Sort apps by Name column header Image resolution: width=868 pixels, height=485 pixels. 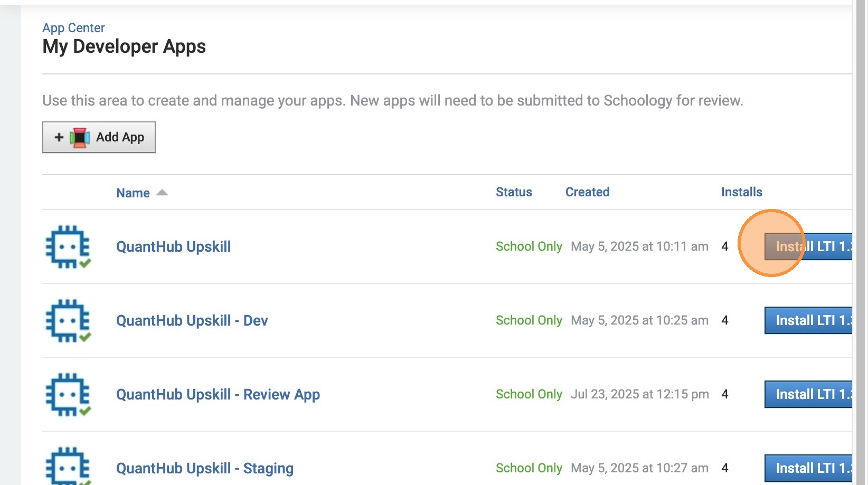tap(133, 193)
